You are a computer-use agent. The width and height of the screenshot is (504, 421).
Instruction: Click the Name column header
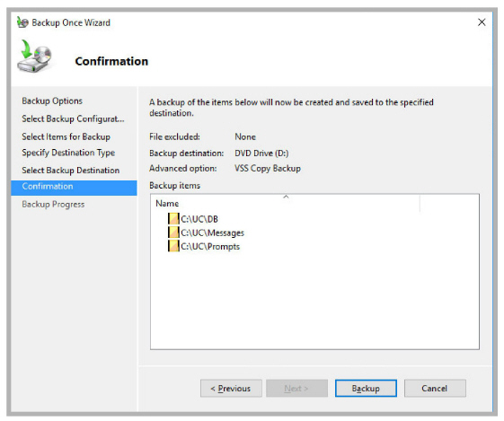286,203
